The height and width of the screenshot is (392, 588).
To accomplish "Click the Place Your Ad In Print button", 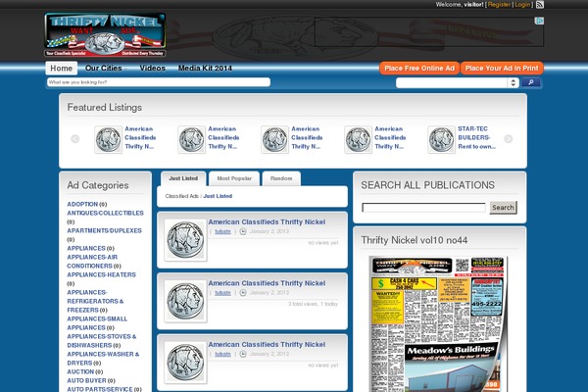I will click(x=502, y=69).
